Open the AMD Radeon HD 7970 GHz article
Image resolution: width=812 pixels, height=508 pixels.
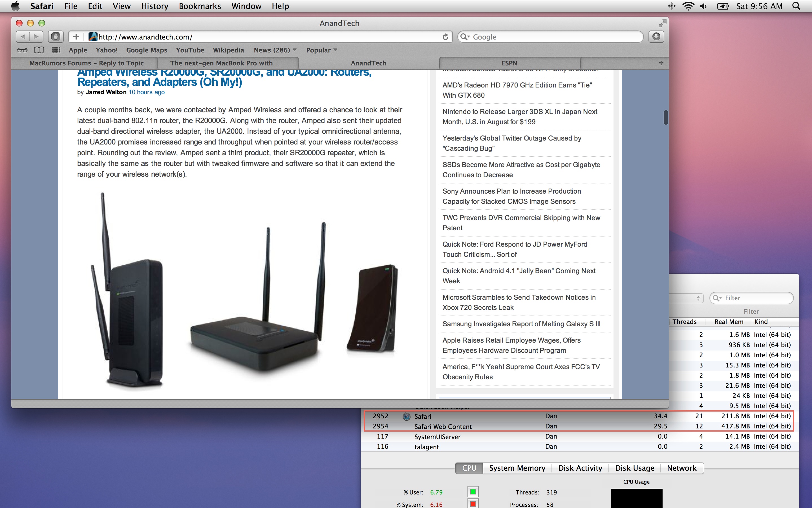point(517,90)
